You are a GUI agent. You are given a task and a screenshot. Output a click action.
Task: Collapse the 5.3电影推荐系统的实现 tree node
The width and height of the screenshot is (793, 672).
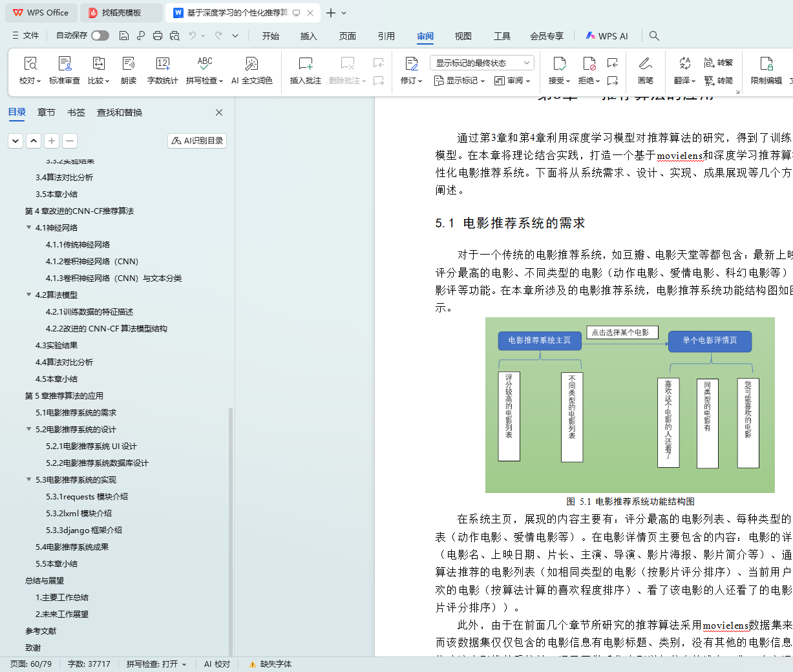[x=28, y=479]
